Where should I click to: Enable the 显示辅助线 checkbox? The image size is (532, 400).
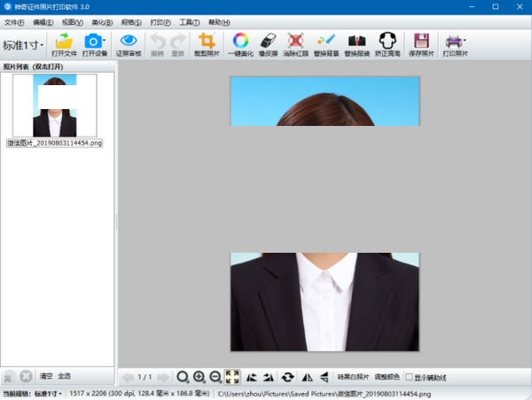[409, 377]
